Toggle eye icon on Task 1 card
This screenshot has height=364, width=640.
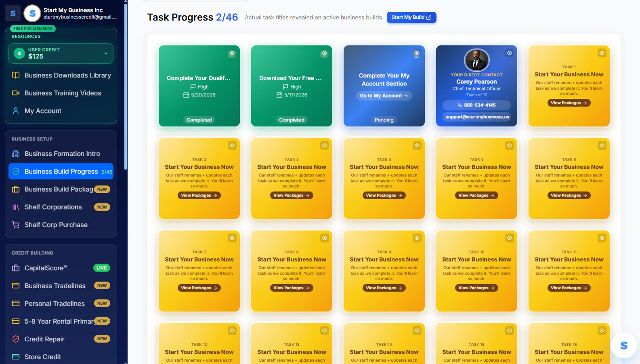pyautogui.click(x=602, y=53)
